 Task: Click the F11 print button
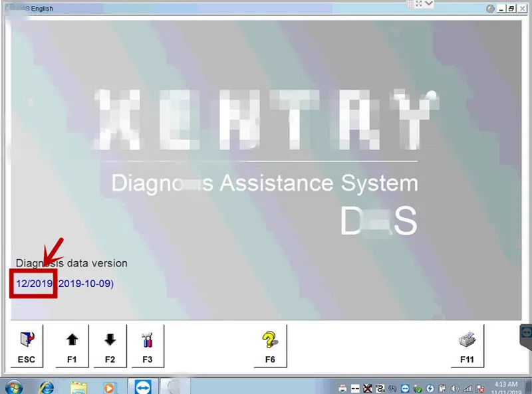tap(467, 346)
